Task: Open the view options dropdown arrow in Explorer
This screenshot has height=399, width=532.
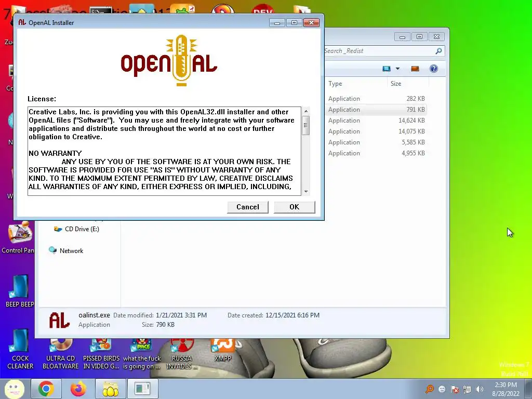Action: [397, 69]
